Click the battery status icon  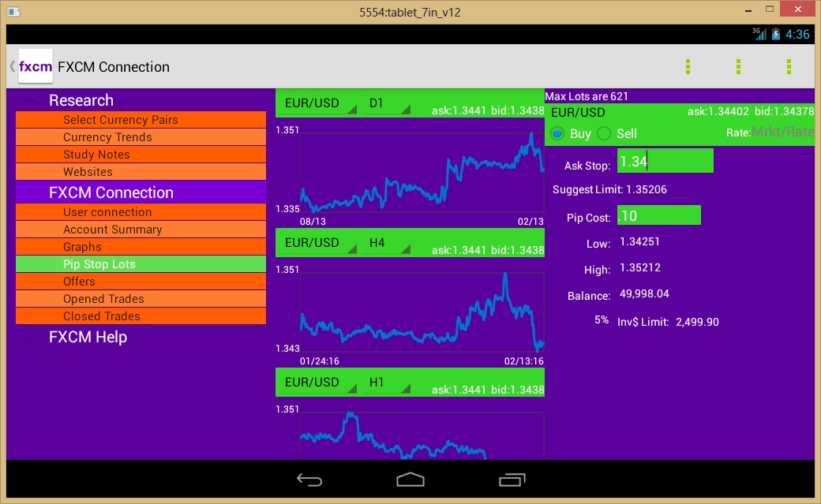[x=776, y=35]
